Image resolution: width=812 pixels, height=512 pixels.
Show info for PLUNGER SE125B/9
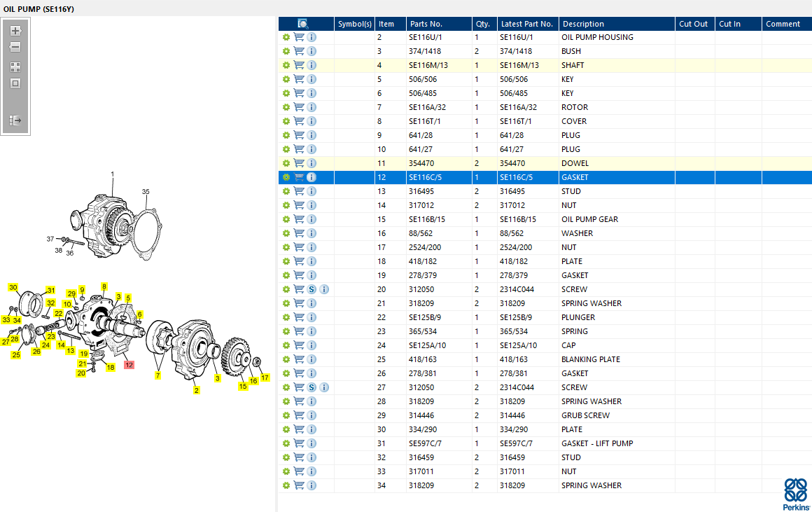click(x=311, y=317)
